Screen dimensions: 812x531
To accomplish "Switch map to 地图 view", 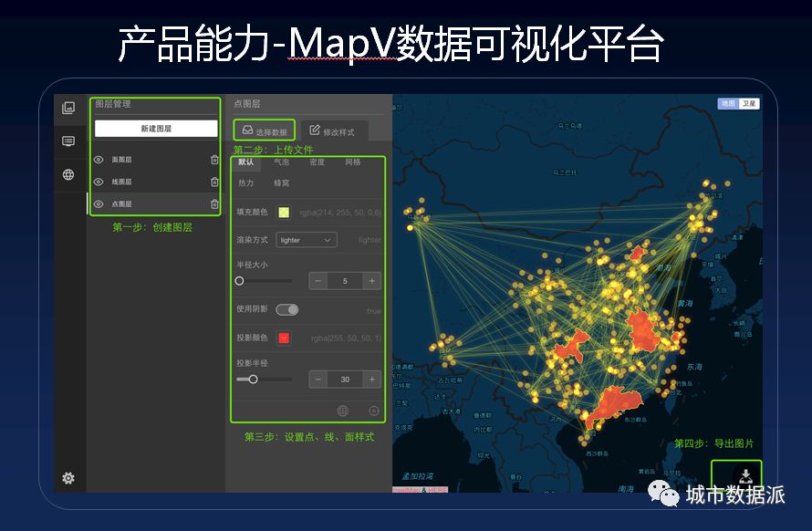I will coord(728,104).
